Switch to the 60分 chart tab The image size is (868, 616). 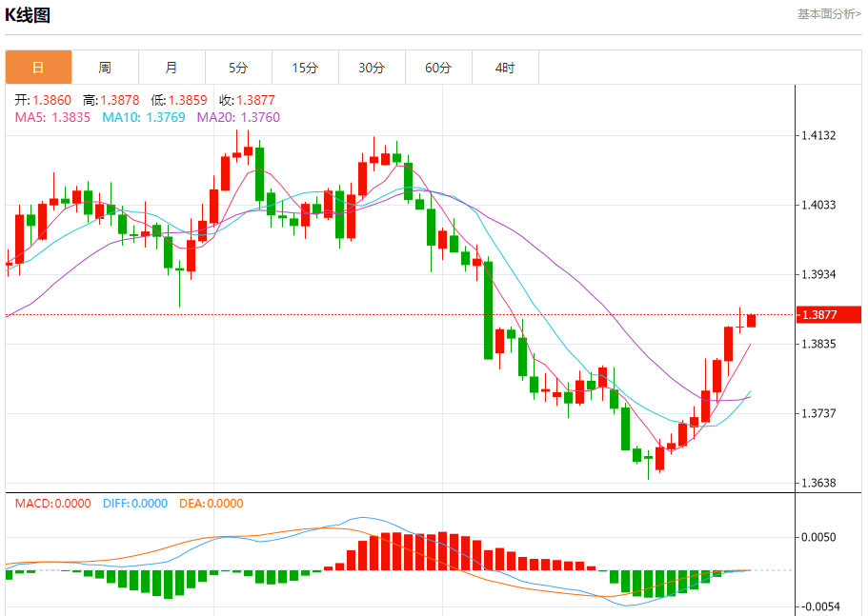[438, 68]
